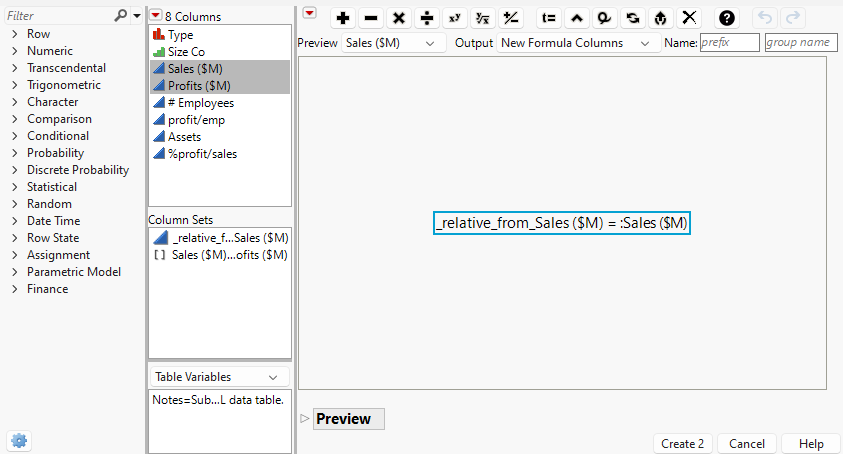Select the Type column
The width and height of the screenshot is (843, 454).
coord(220,35)
